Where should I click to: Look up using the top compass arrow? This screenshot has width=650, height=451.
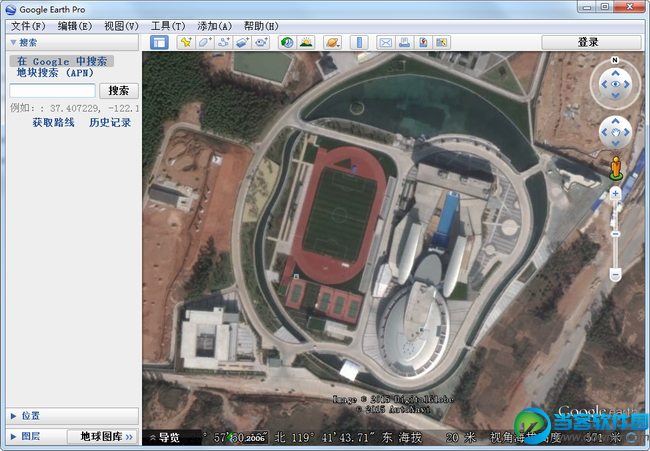click(616, 73)
